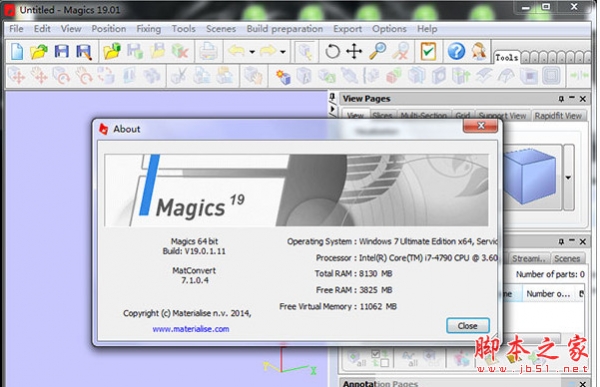Viewport: 600px width, 387px height.
Task: Select the Tools toolbar tab
Action: 507,57
